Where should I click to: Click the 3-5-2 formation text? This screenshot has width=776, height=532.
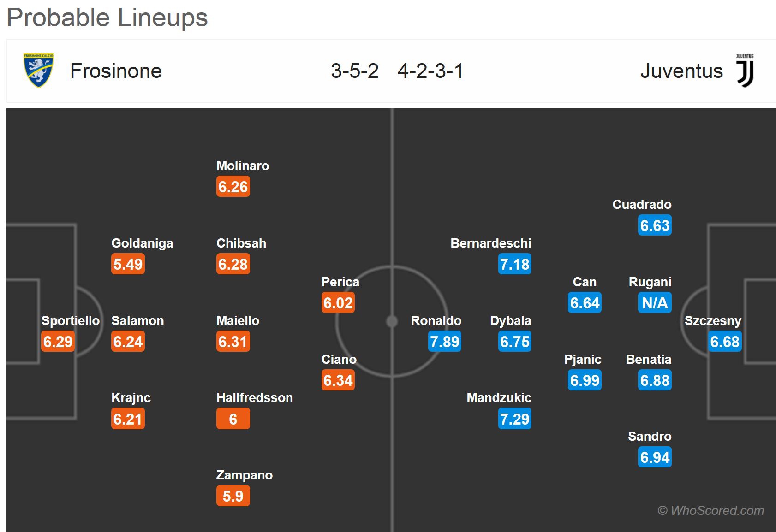tap(355, 71)
